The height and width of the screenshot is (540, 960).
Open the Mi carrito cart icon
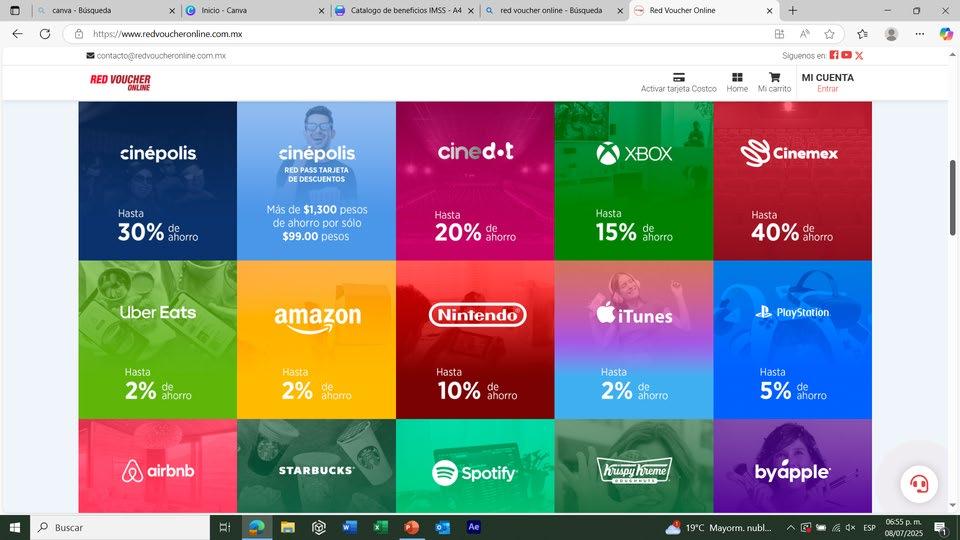(x=774, y=77)
